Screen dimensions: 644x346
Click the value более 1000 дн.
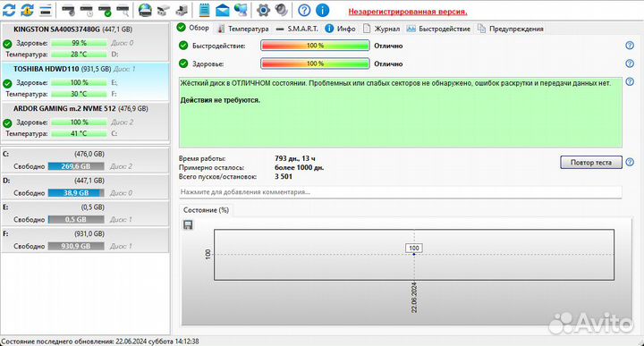(299, 167)
